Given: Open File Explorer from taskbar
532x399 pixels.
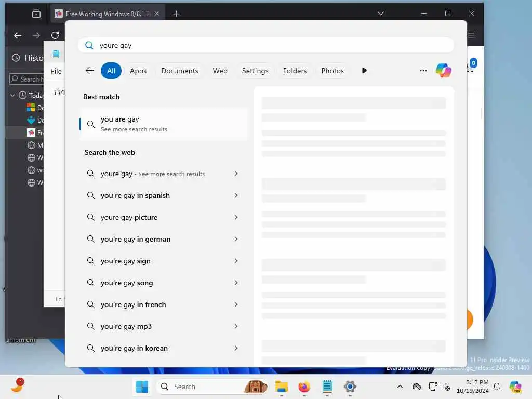Looking at the screenshot, I should point(281,387).
